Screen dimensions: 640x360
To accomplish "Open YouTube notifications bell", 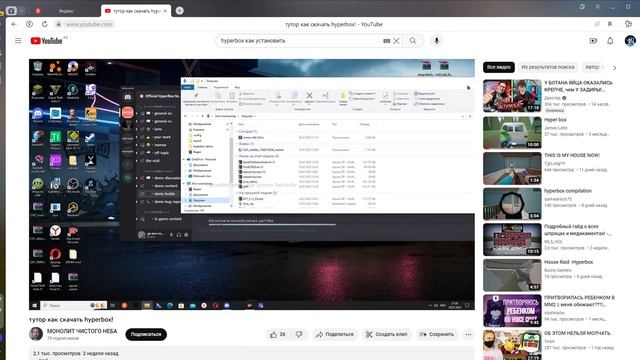I will click(610, 41).
